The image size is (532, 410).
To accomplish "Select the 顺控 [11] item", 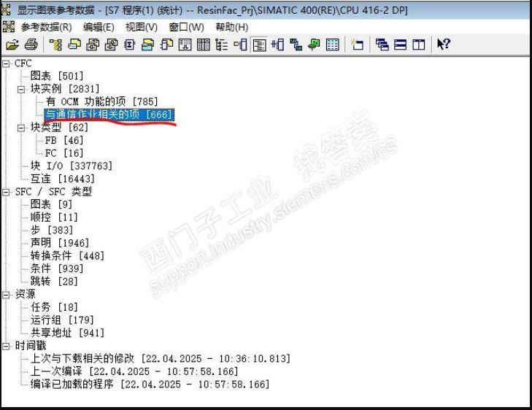I will tap(54, 217).
